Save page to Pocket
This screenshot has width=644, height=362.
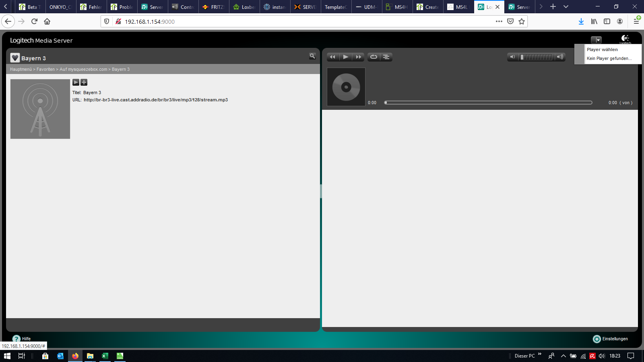(510, 21)
